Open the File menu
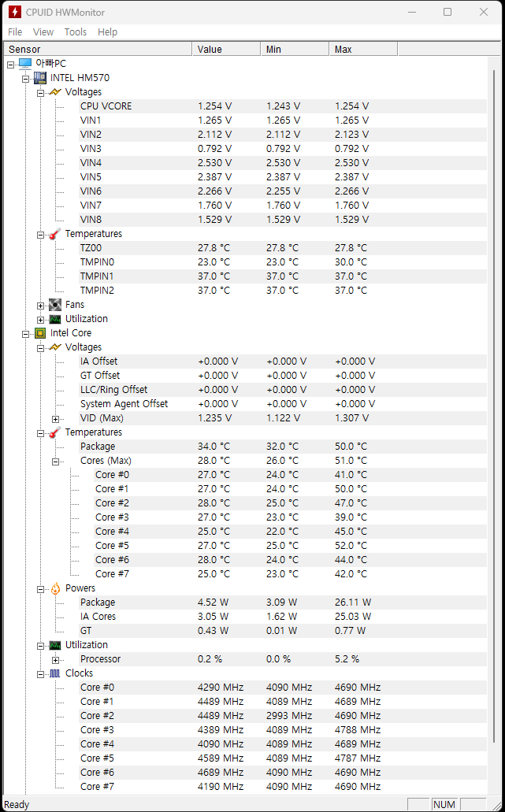 point(15,32)
